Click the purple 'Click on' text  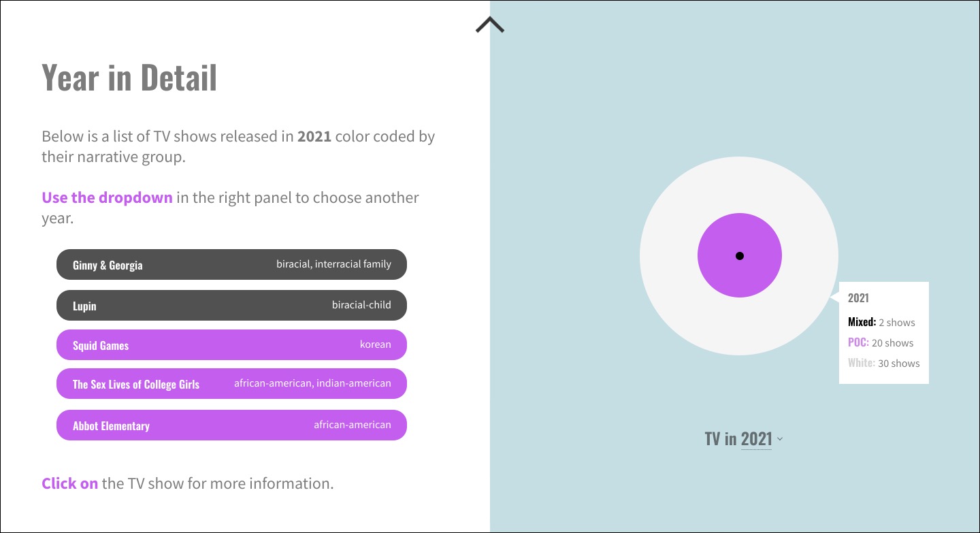(x=69, y=483)
